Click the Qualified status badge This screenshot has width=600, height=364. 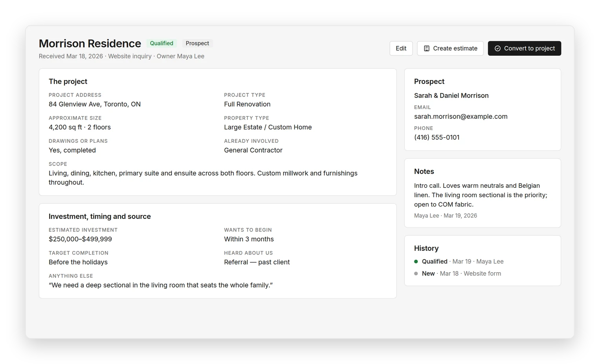pyautogui.click(x=161, y=43)
